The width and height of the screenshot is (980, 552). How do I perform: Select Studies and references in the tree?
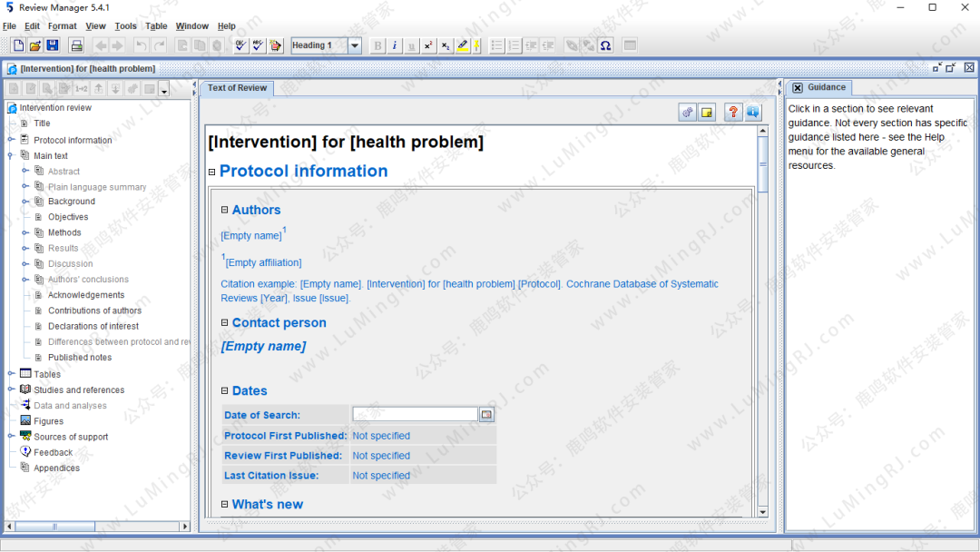pyautogui.click(x=79, y=389)
